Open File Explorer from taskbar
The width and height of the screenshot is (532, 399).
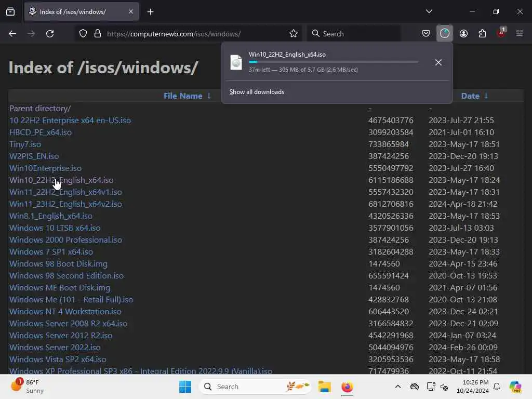[324, 387]
